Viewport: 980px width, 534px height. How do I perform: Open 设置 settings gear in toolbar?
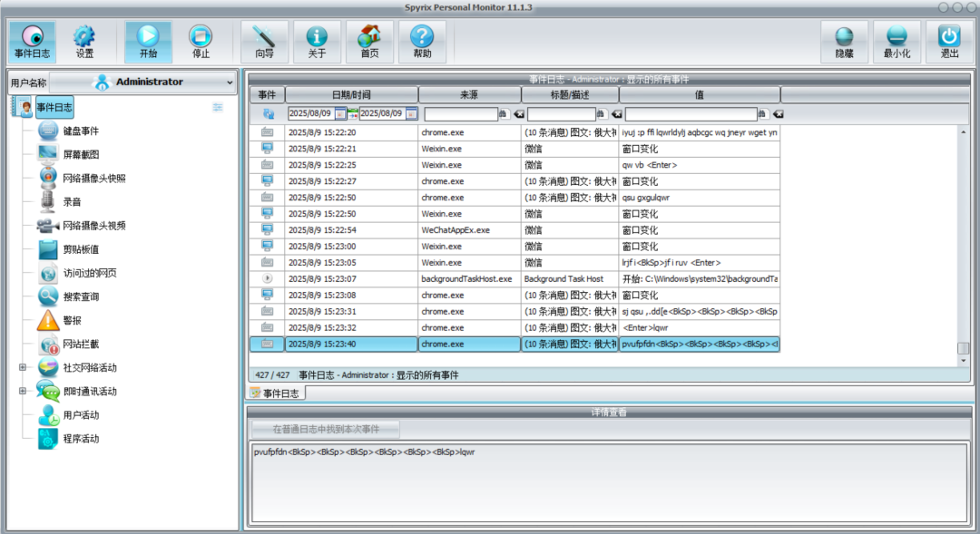(84, 42)
